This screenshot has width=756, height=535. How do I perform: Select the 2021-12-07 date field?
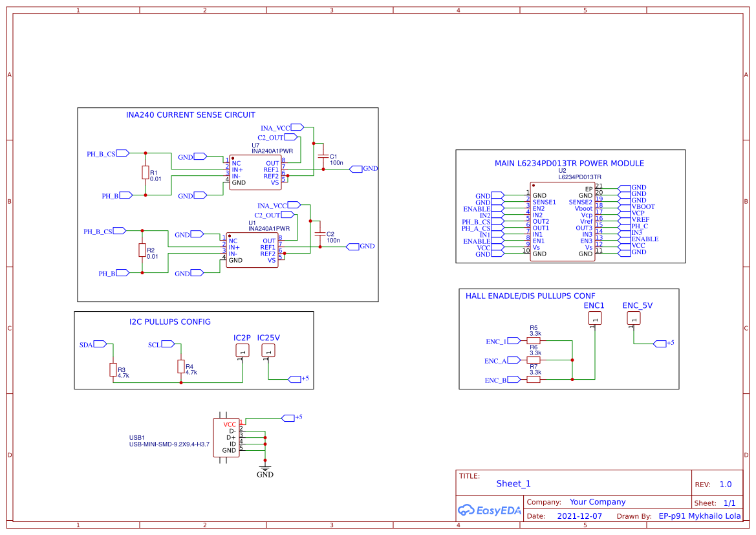581,516
